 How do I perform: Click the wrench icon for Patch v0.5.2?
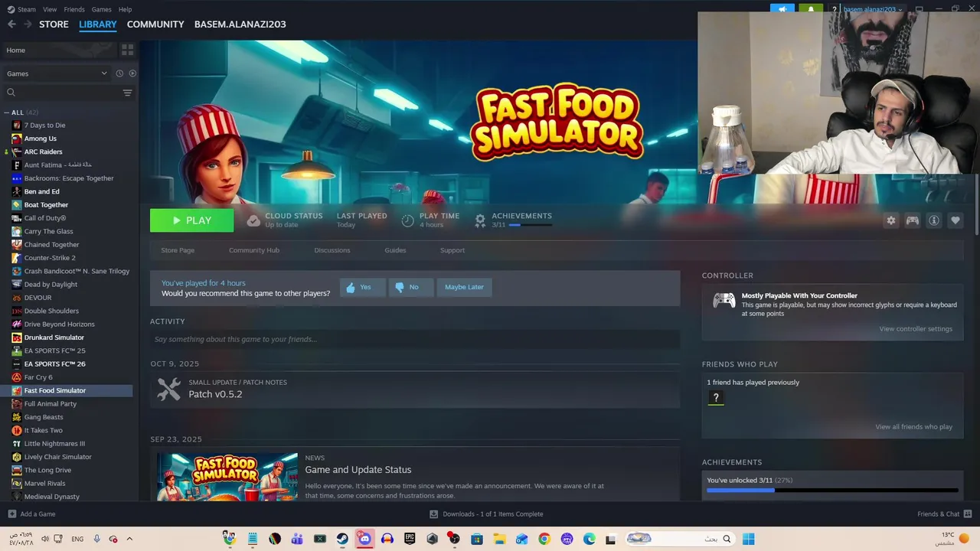pos(168,389)
